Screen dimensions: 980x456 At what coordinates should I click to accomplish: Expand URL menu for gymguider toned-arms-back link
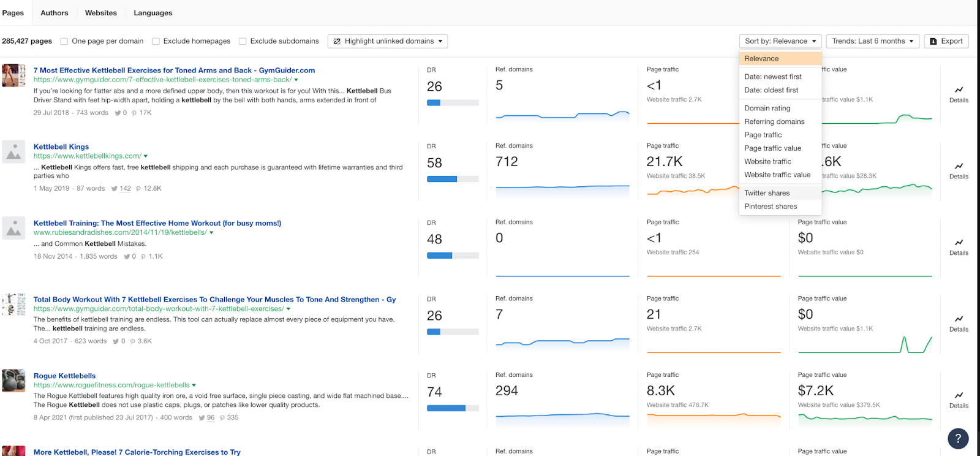(x=296, y=80)
